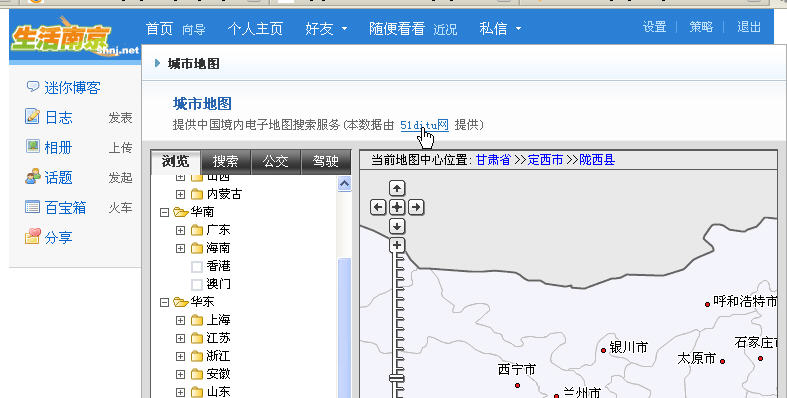Collapse the 华南 region folder
The image size is (787, 398).
point(164,212)
